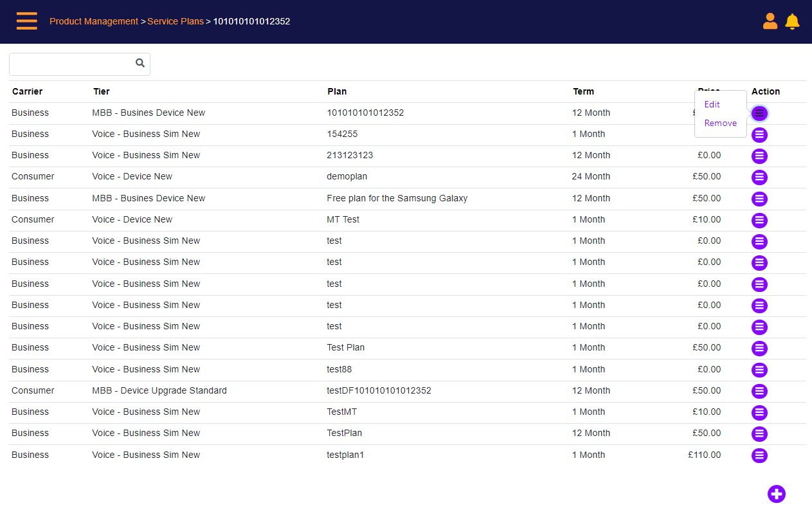The height and width of the screenshot is (528, 812).
Task: Go to Product Management breadcrumb
Action: pyautogui.click(x=94, y=21)
